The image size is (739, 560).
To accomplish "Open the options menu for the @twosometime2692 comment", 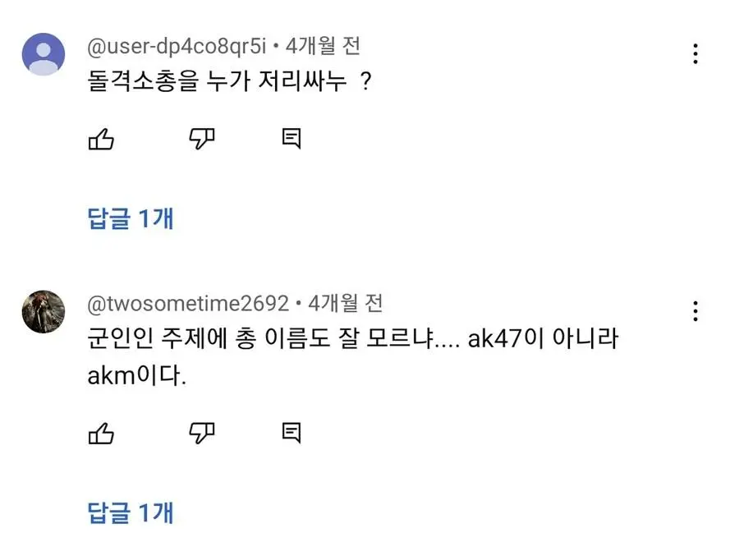I will click(695, 311).
